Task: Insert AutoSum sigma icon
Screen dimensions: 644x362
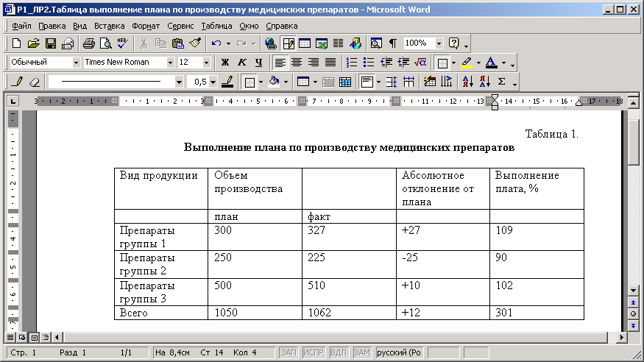Action: coord(501,82)
